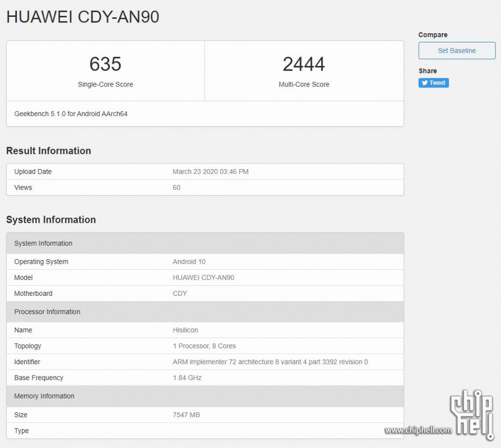This screenshot has width=501, height=448.
Task: Select the HUAWEI CDY-AN90 model value
Action: pyautogui.click(x=203, y=277)
